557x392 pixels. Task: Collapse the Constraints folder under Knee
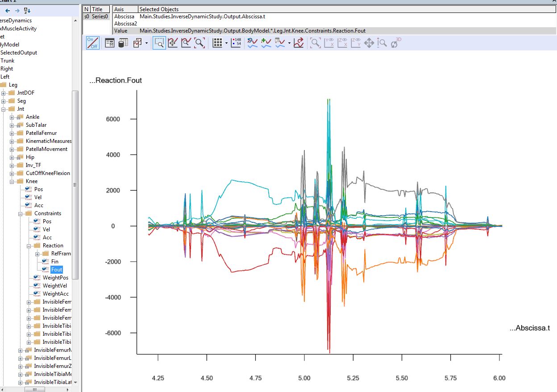point(21,213)
